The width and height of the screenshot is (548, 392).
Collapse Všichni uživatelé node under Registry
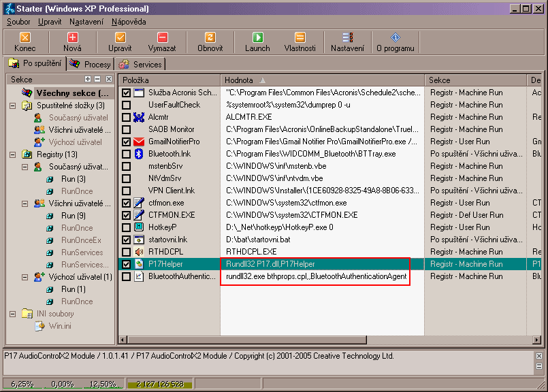click(25, 203)
